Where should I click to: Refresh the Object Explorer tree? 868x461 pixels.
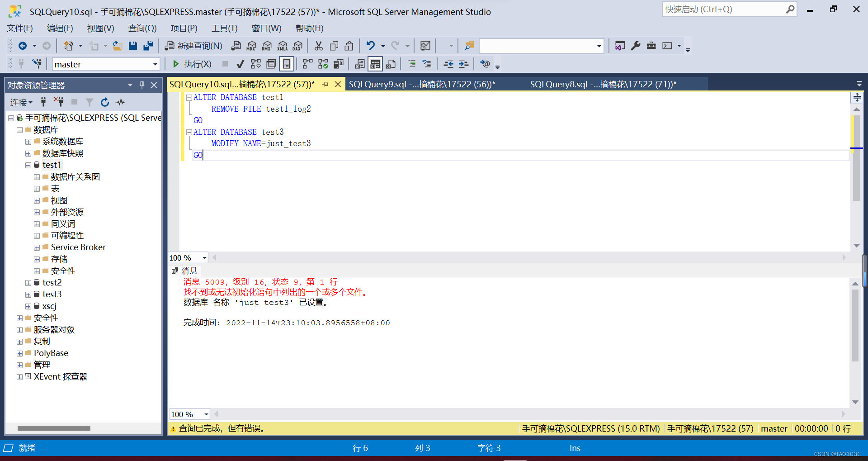105,102
